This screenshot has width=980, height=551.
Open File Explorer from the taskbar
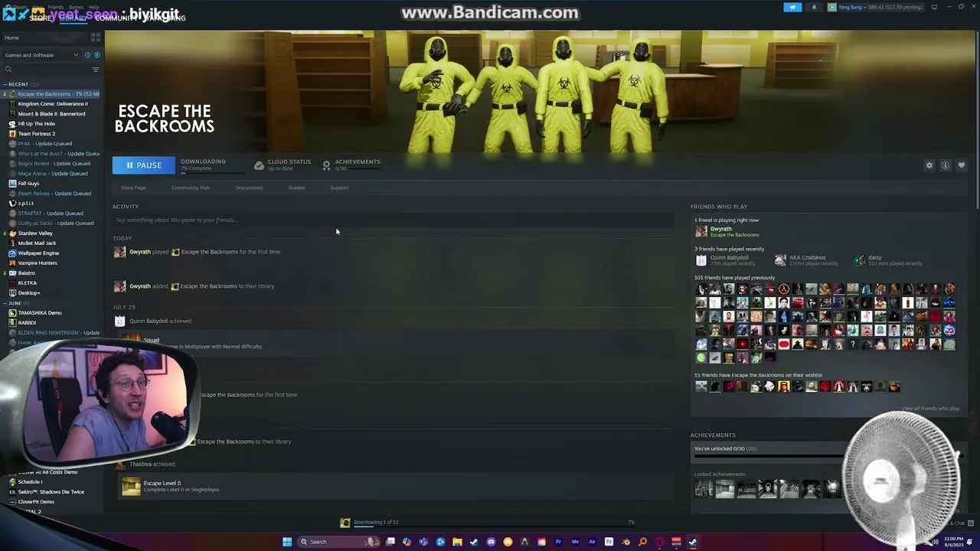pos(457,542)
